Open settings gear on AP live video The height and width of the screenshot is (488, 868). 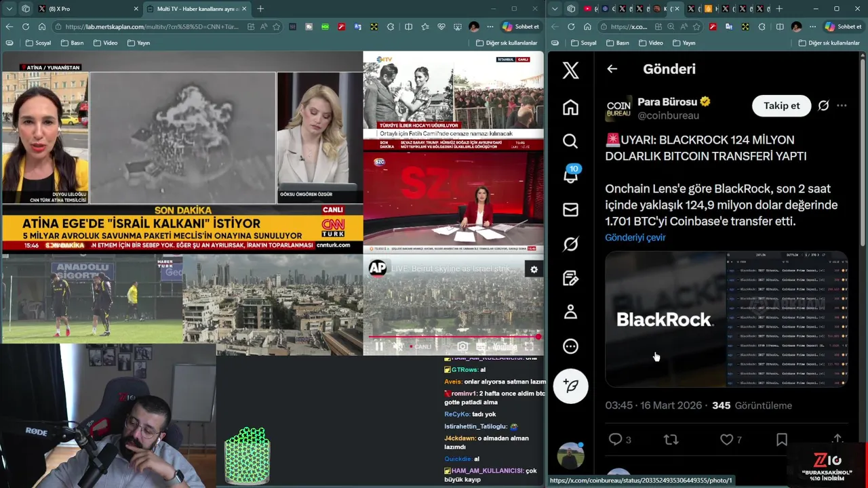click(534, 269)
